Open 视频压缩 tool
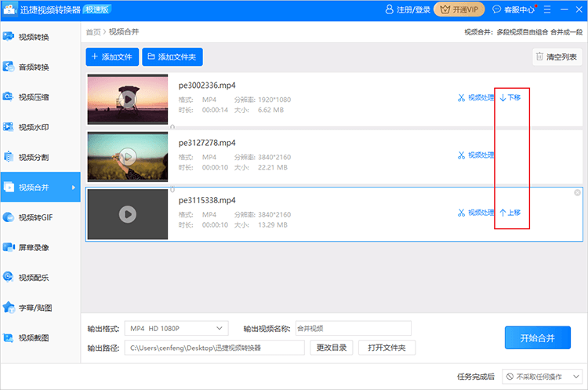 pyautogui.click(x=33, y=97)
